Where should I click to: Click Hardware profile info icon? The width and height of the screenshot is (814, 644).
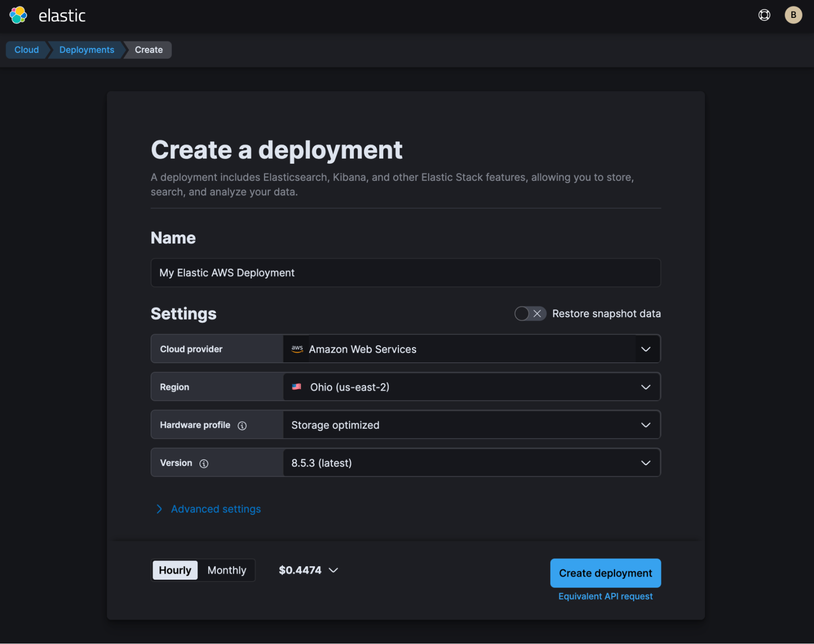pyautogui.click(x=242, y=425)
